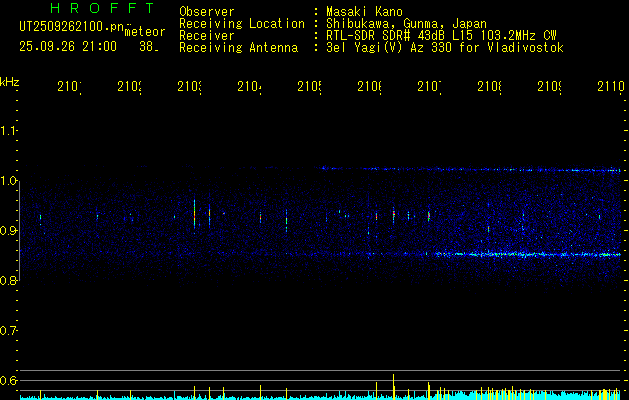Viewport: 629px width, 400px height.
Task: Select the RTL-SDR SDR# 43dB receiver details
Action: (x=441, y=36)
